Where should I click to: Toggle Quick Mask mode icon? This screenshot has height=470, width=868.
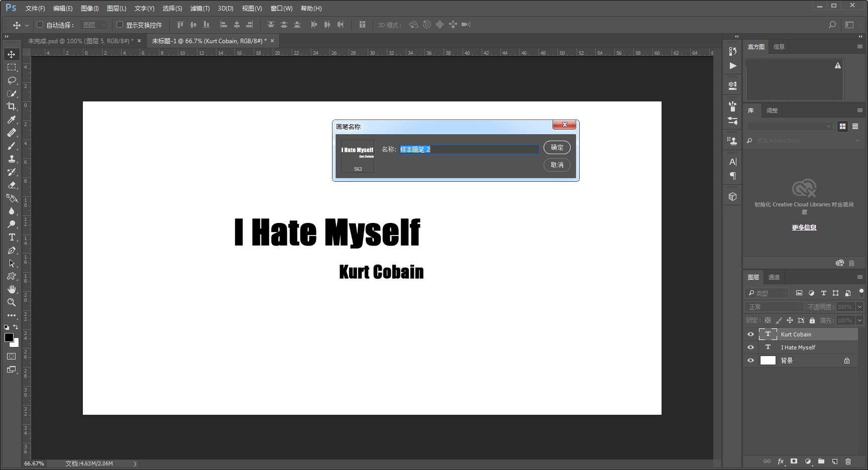click(12, 356)
